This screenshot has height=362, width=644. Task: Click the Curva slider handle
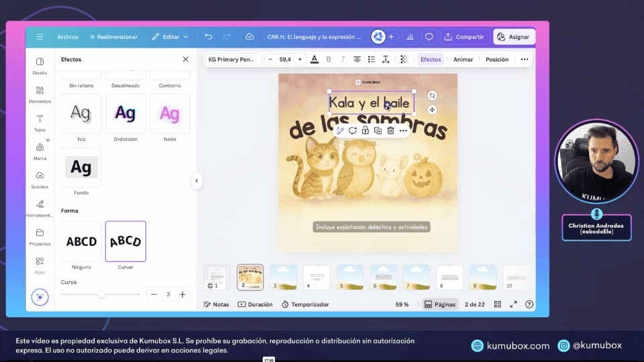click(x=101, y=294)
